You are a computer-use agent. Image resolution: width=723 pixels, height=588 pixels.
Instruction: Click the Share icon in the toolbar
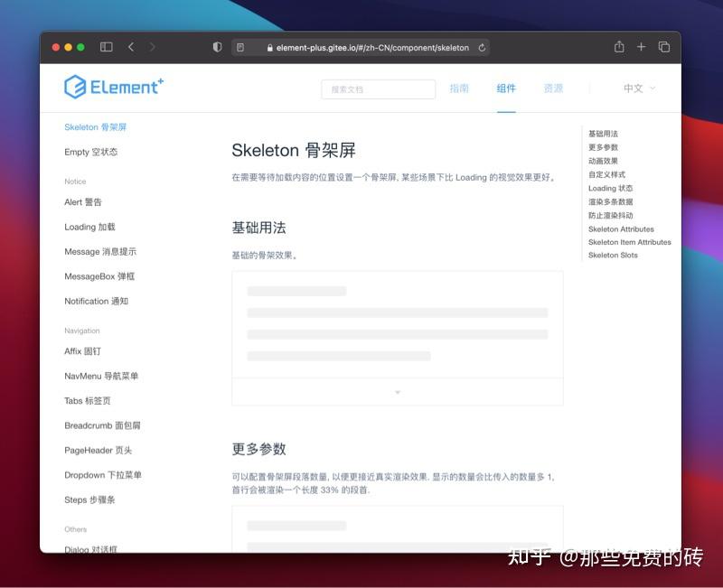619,46
